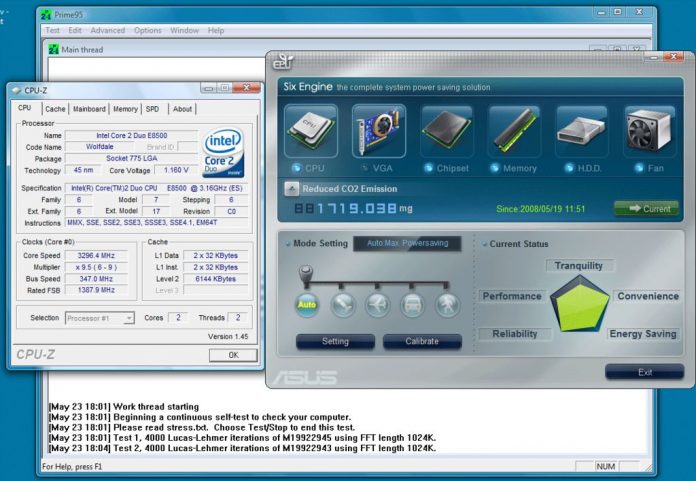Image resolution: width=696 pixels, height=481 pixels.
Task: Open the Help menu in Prime95
Action: [216, 30]
